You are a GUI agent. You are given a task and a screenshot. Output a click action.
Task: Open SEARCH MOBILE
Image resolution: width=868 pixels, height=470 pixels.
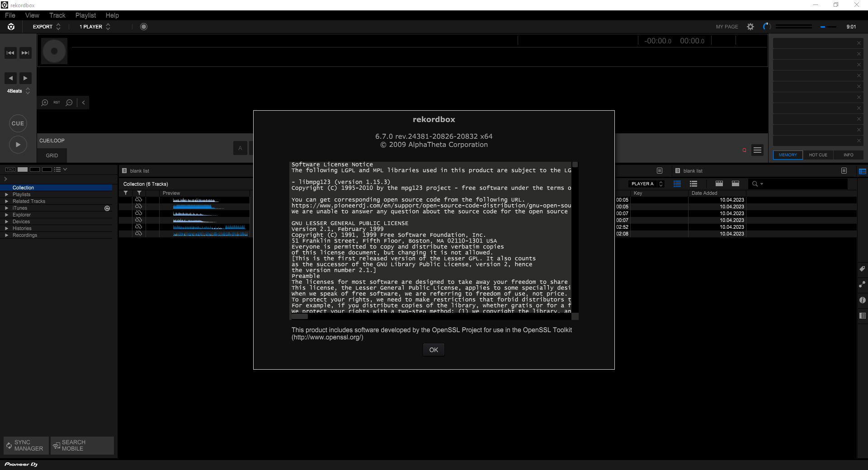pyautogui.click(x=82, y=446)
